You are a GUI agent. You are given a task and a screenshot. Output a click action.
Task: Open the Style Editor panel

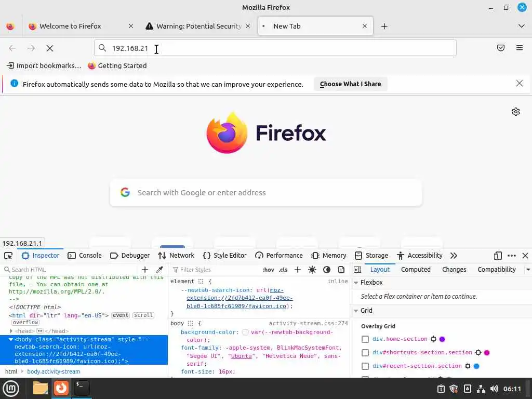(224, 256)
